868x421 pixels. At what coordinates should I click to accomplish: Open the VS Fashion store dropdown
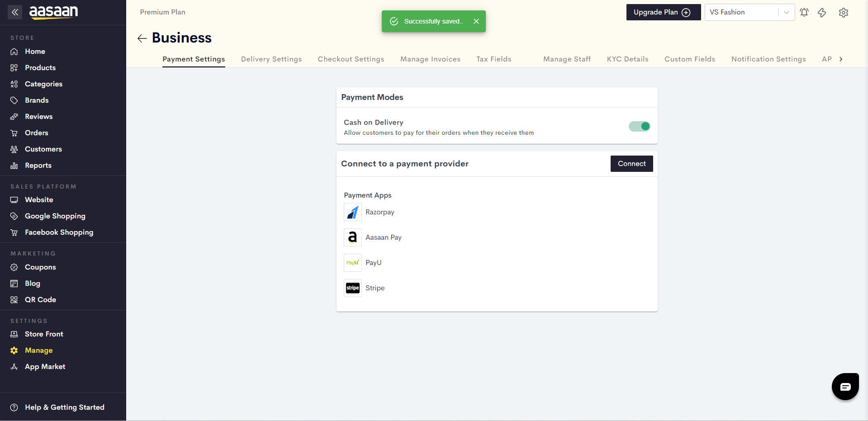point(749,12)
